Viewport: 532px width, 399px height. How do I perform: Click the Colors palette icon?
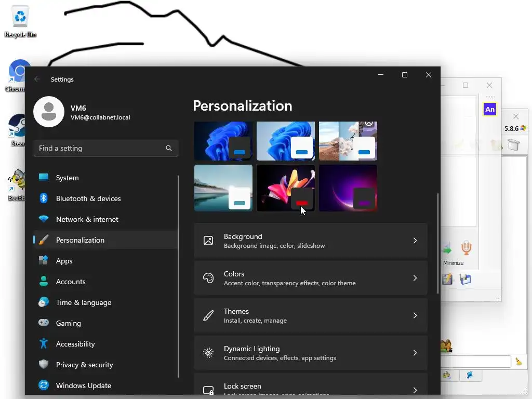[x=208, y=278]
